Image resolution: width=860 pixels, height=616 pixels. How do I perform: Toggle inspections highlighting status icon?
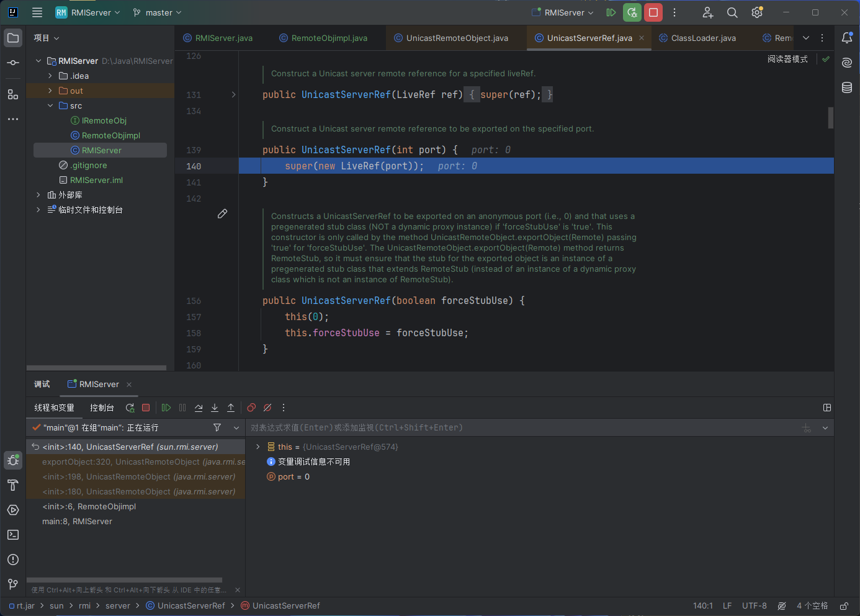(x=782, y=606)
